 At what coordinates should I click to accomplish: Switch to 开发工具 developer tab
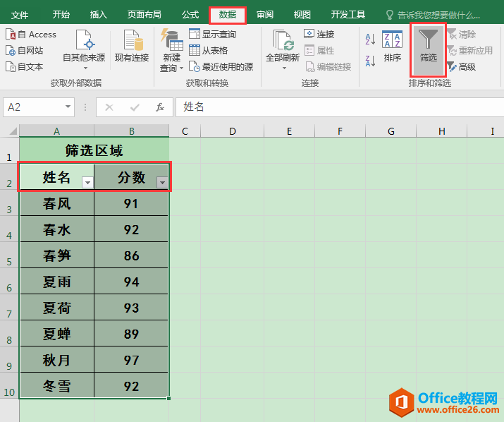[x=348, y=15]
